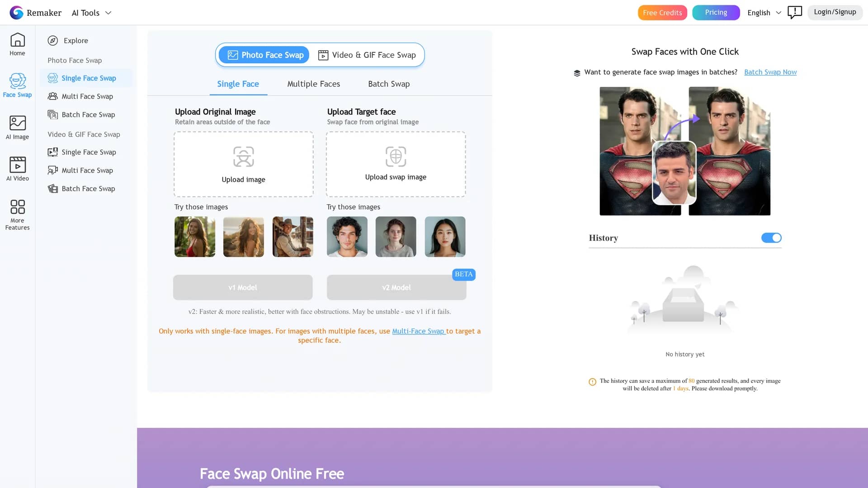
Task: Choose the long black-haired woman target face sample
Action: point(445,237)
